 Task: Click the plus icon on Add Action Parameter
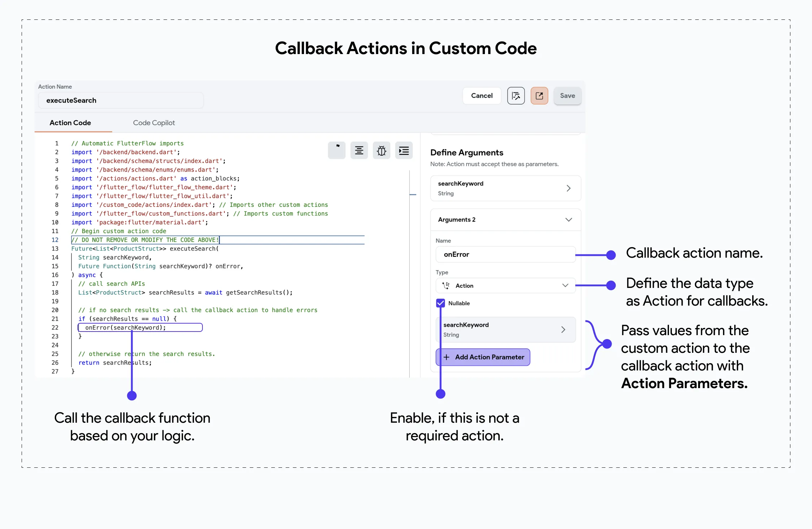pyautogui.click(x=446, y=357)
